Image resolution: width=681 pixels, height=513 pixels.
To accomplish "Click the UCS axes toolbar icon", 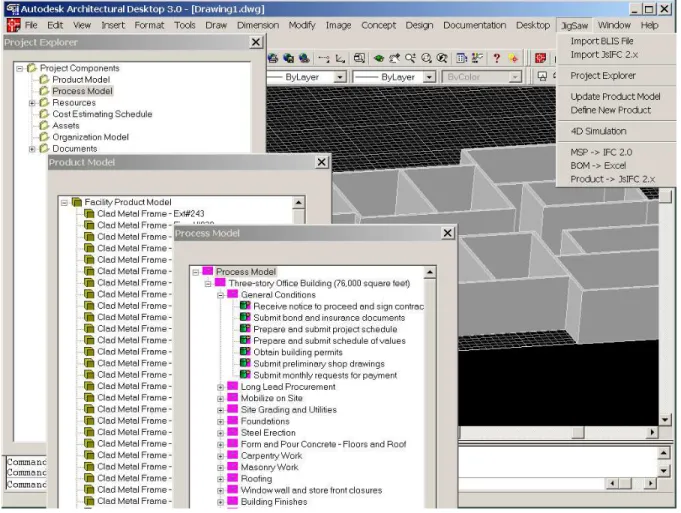I will coord(340,58).
